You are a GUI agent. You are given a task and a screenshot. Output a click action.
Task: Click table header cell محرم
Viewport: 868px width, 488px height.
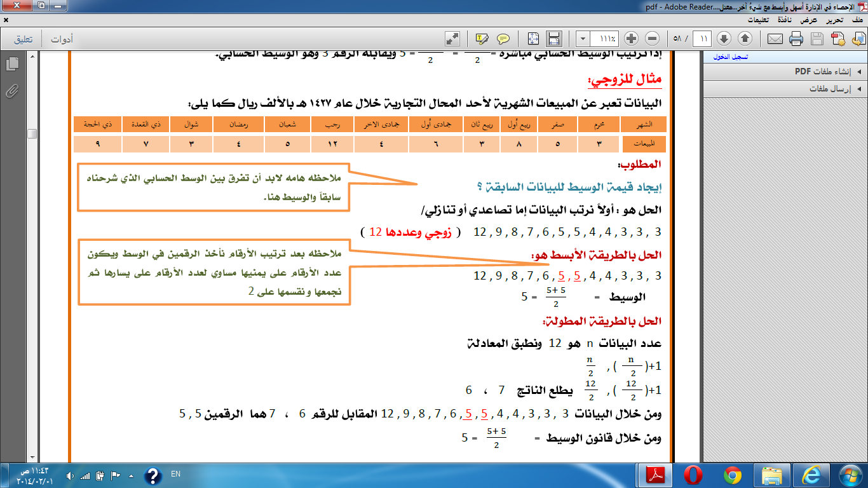pos(599,124)
